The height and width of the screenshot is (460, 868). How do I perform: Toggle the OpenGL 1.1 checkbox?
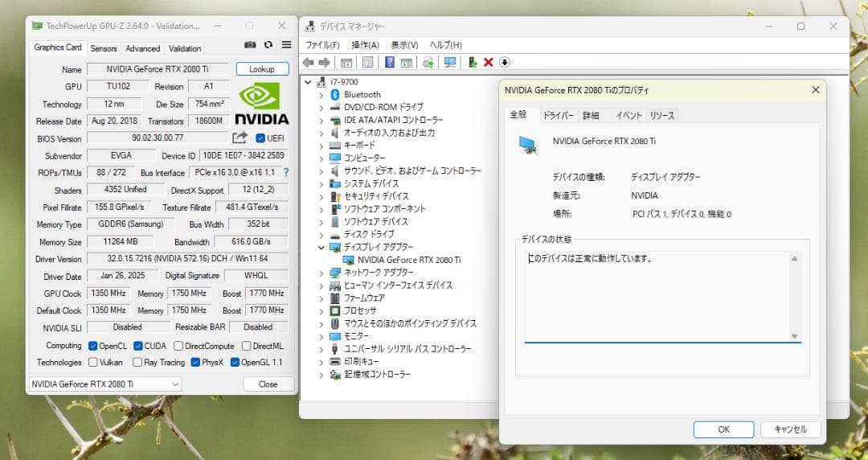[235, 362]
